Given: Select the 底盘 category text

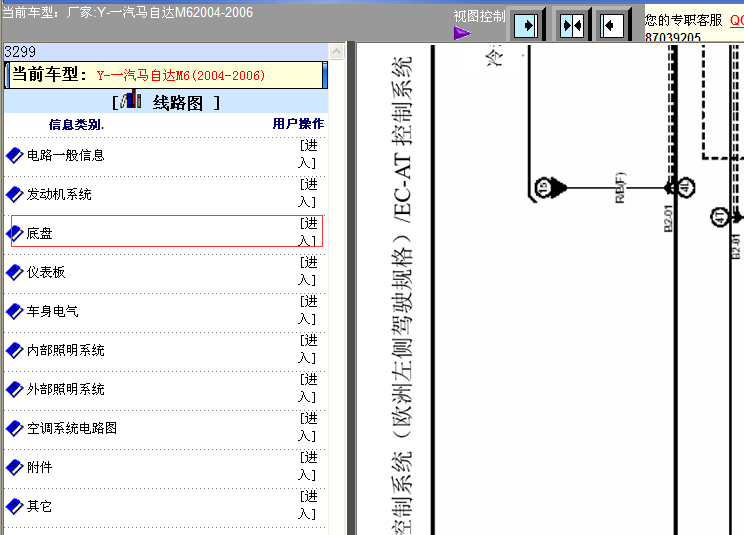Looking at the screenshot, I should [39, 233].
